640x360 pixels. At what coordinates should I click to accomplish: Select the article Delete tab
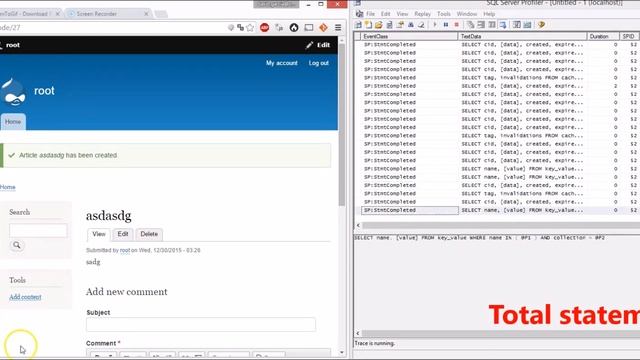pos(149,234)
